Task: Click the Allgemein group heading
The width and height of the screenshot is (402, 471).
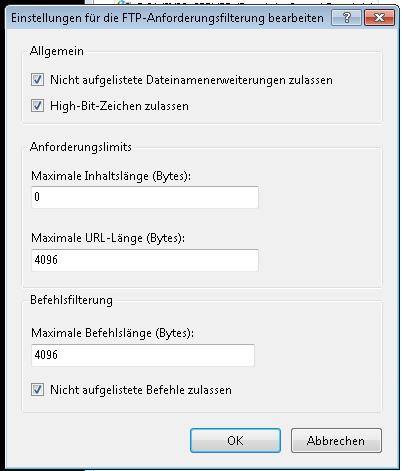Action: (57, 51)
